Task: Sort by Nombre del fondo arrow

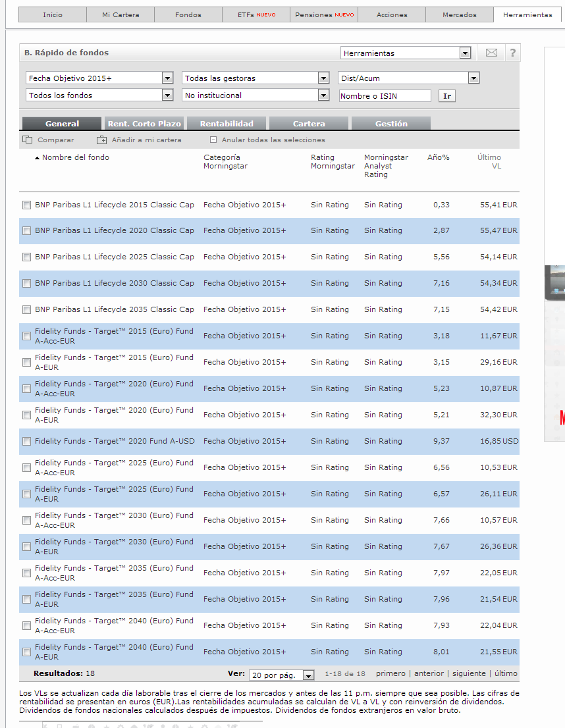Action: coord(37,158)
